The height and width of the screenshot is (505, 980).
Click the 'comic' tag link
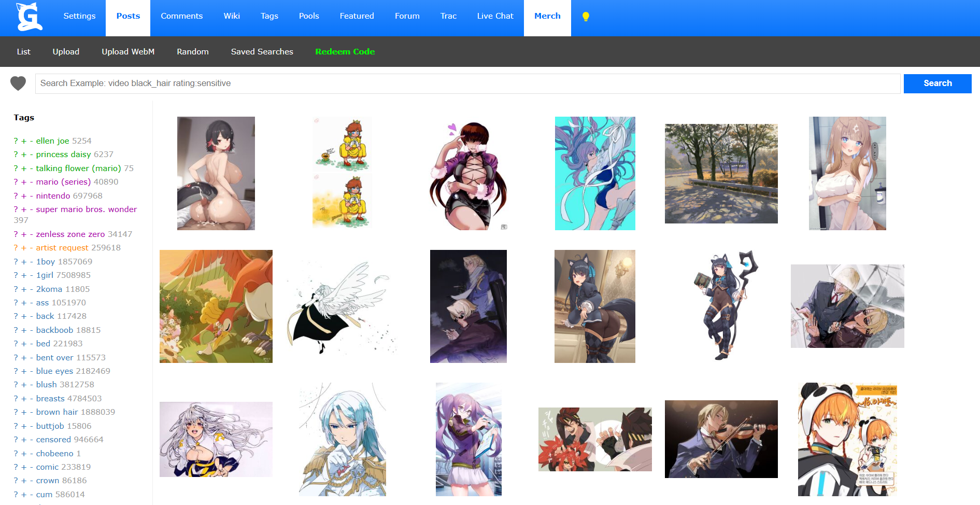pyautogui.click(x=47, y=467)
